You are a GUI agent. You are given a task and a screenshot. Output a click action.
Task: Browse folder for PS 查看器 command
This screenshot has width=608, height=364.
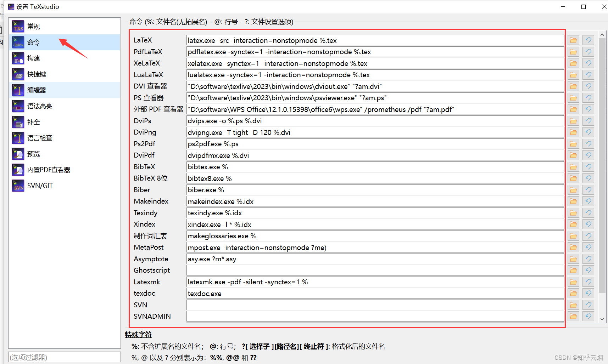pos(573,98)
